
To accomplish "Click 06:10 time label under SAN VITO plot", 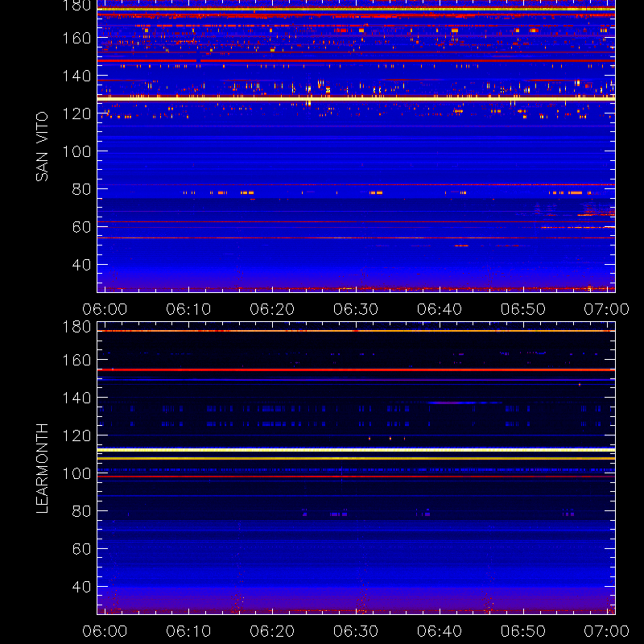I will [x=188, y=309].
